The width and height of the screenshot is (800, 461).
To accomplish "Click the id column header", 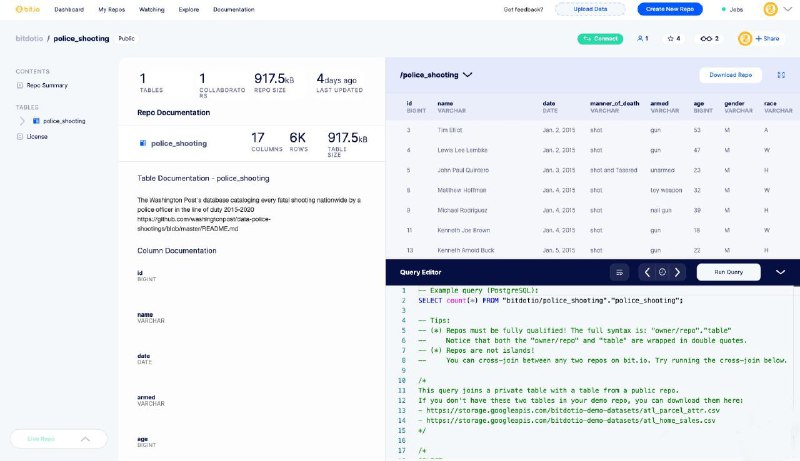I will point(416,107).
